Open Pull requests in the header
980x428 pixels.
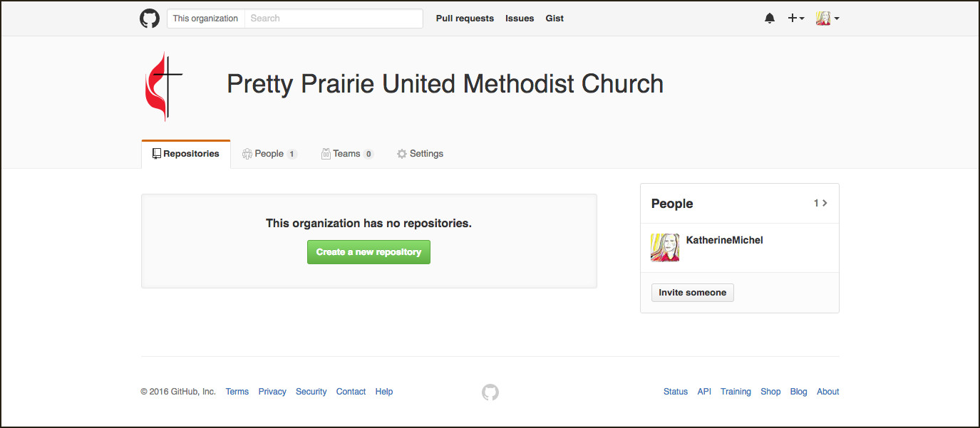pos(465,19)
